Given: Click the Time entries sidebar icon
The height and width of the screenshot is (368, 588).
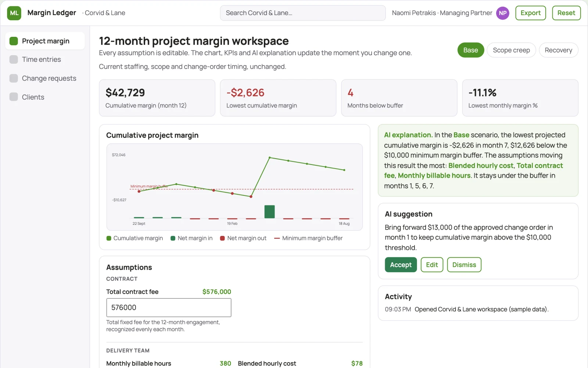Looking at the screenshot, I should click(14, 60).
